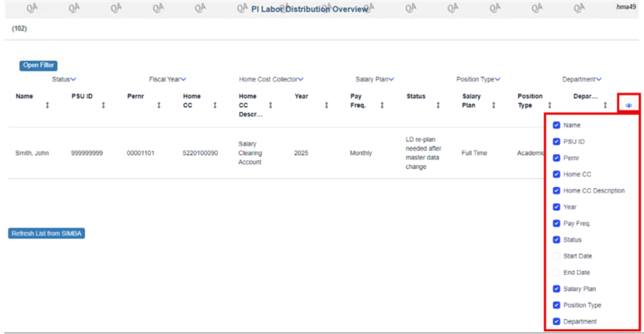Select the Smith, John name cell
644x334 pixels.
32,153
